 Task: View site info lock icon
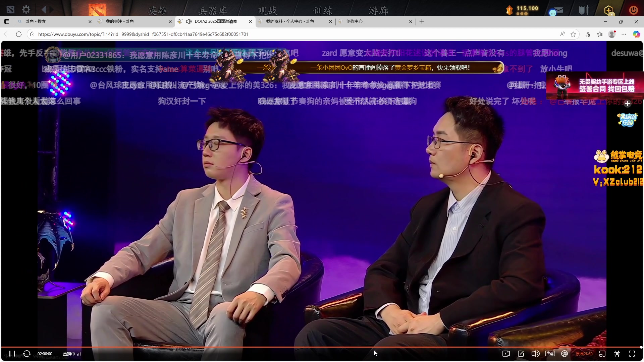(x=32, y=34)
